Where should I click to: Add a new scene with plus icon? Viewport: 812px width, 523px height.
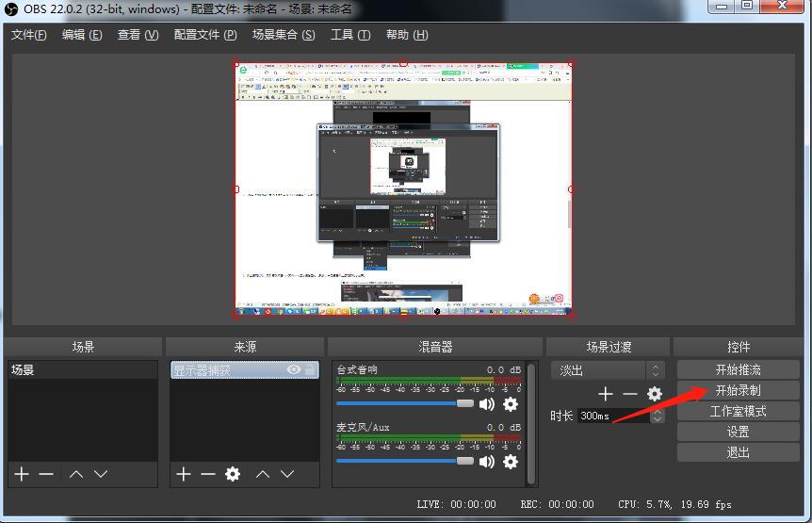pos(22,474)
